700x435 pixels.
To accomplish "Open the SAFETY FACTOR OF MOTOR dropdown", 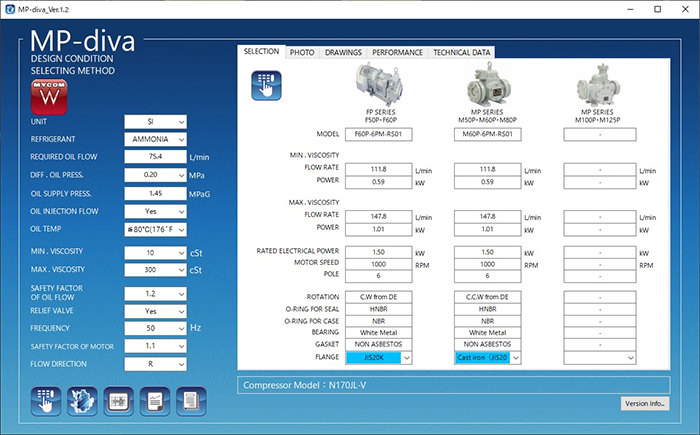I will (155, 346).
